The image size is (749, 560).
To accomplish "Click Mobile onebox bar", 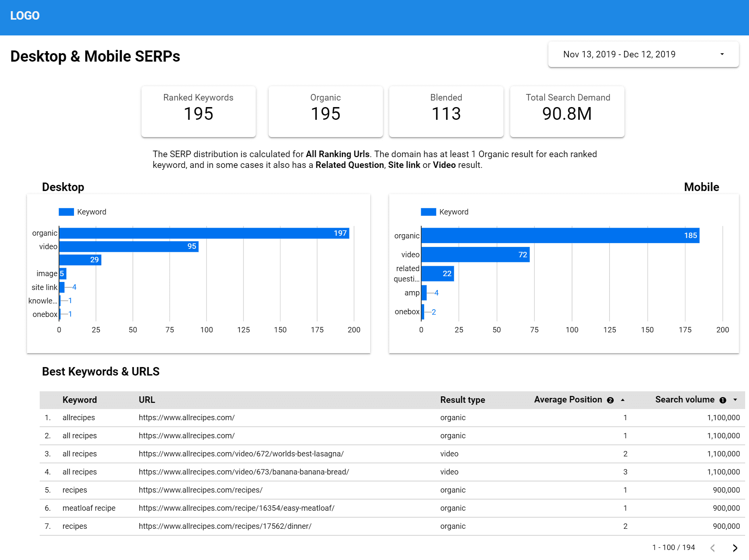I will pyautogui.click(x=423, y=312).
